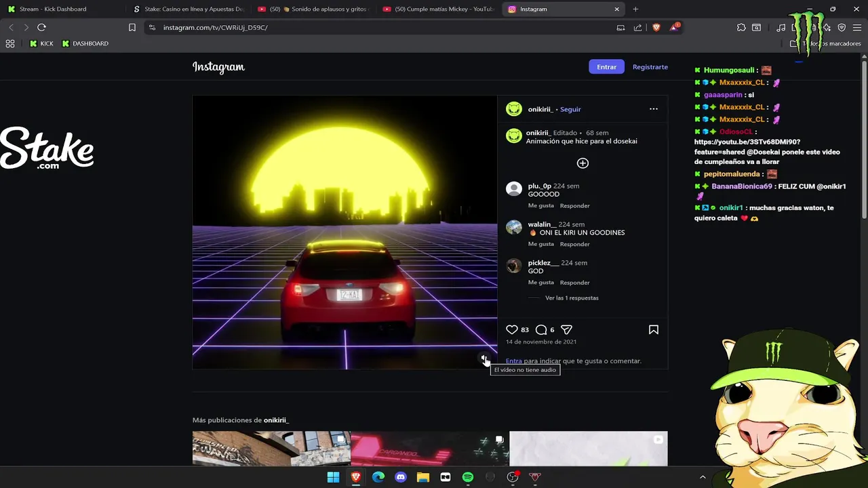Click the page vertical scrollbar
This screenshot has width=868, height=488.
point(864,139)
